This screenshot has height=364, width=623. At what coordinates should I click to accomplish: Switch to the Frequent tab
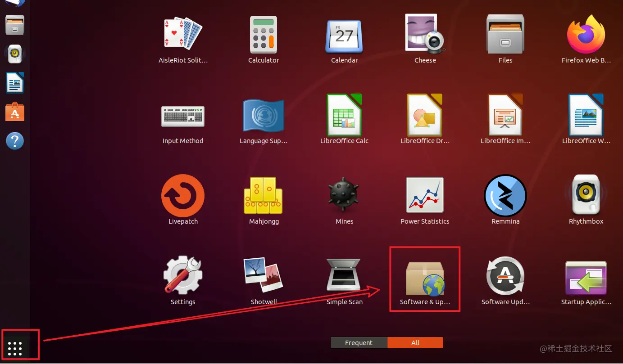click(359, 343)
